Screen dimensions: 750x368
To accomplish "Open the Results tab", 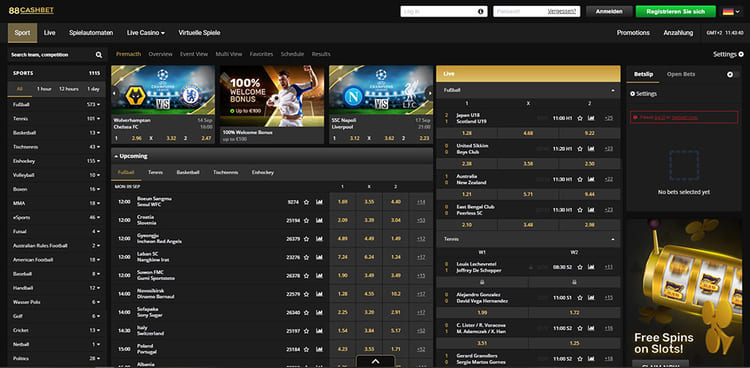I will tap(321, 54).
